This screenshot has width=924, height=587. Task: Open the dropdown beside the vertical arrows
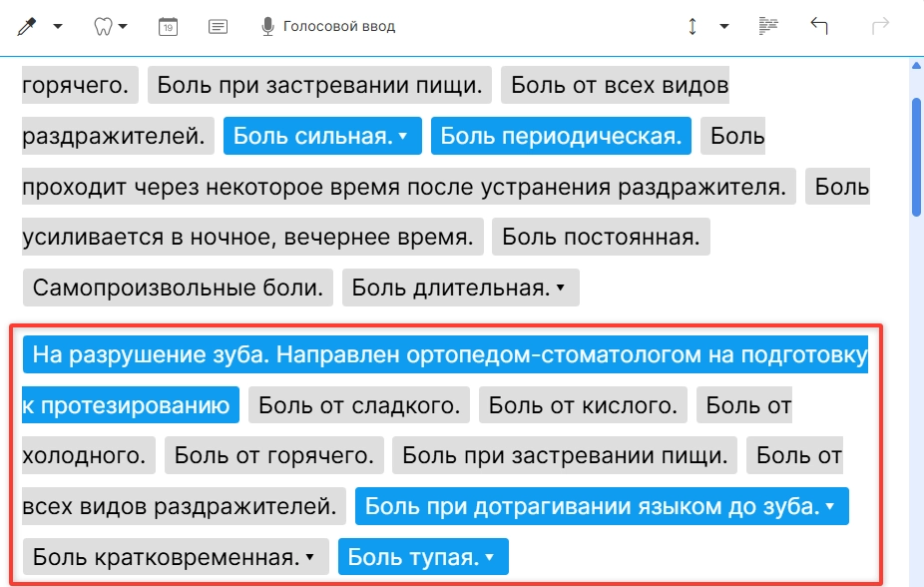(x=723, y=27)
